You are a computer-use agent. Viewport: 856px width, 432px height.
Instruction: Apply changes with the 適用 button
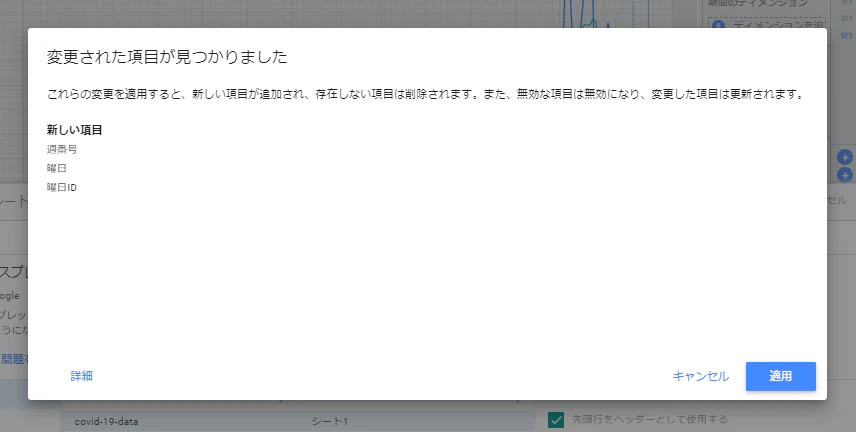[x=781, y=376]
